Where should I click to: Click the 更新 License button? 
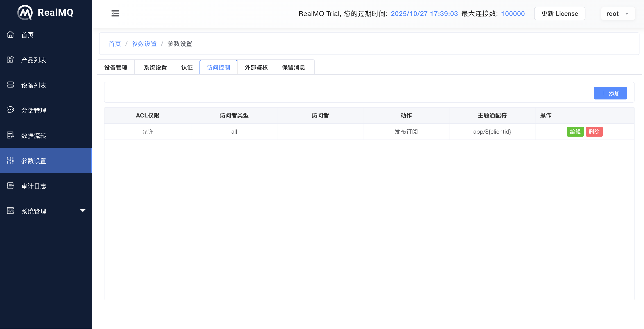pyautogui.click(x=560, y=14)
